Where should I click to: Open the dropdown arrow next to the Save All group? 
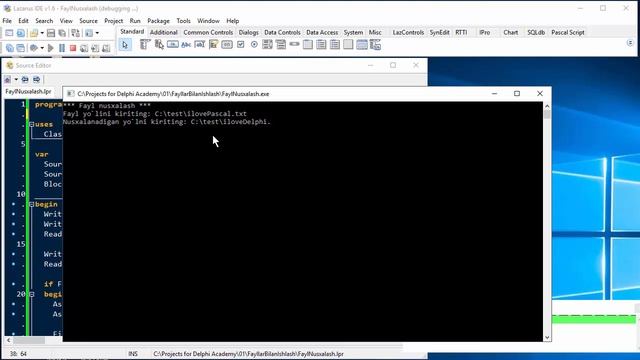pos(97,33)
